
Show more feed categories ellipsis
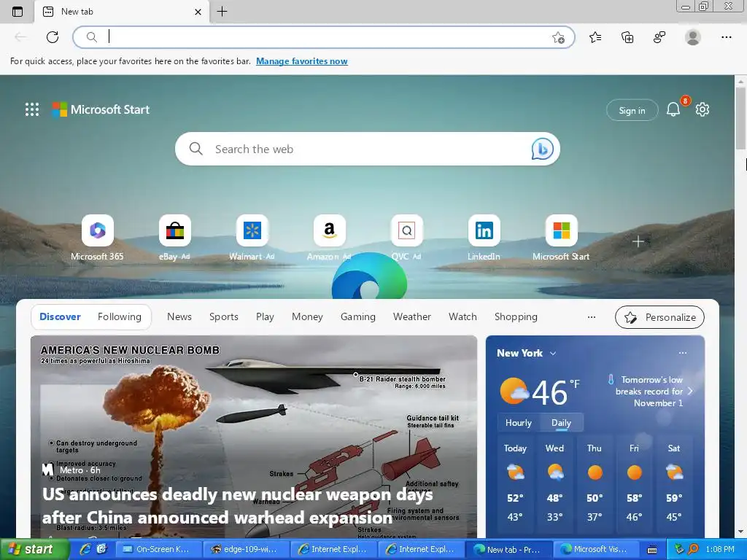592,317
